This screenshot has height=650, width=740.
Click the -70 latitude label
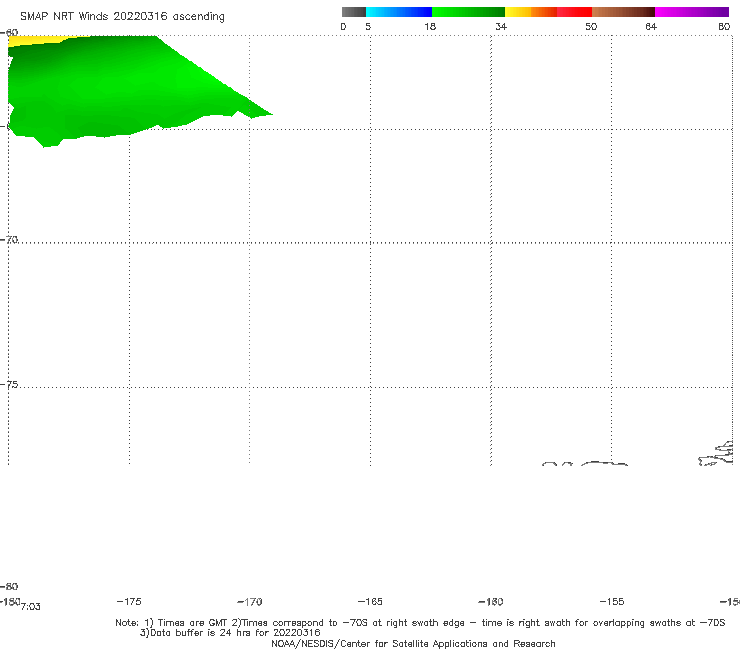(x=8, y=240)
